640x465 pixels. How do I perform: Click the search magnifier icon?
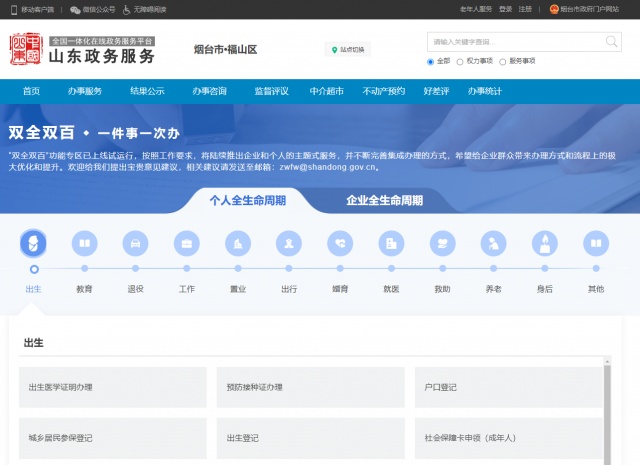(611, 42)
